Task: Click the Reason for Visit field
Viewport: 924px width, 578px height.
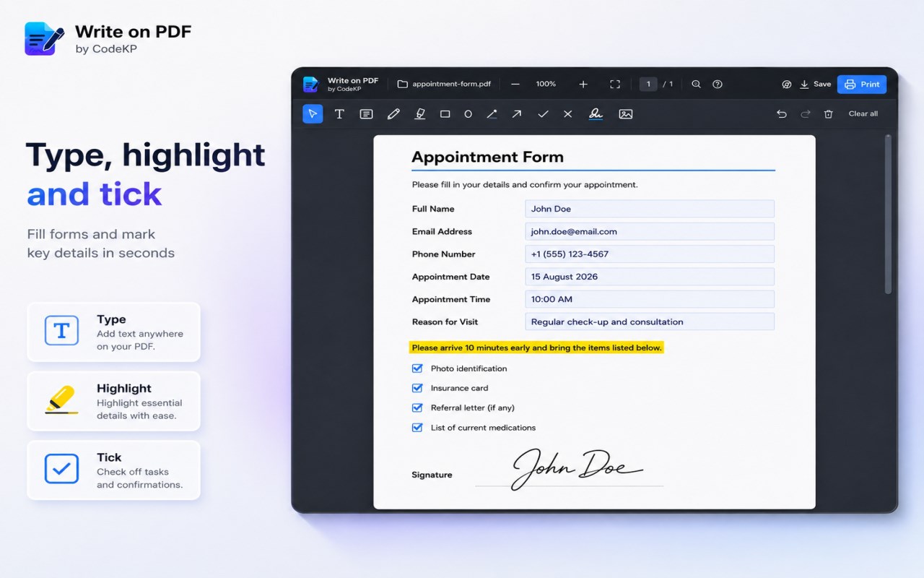Action: pyautogui.click(x=650, y=322)
